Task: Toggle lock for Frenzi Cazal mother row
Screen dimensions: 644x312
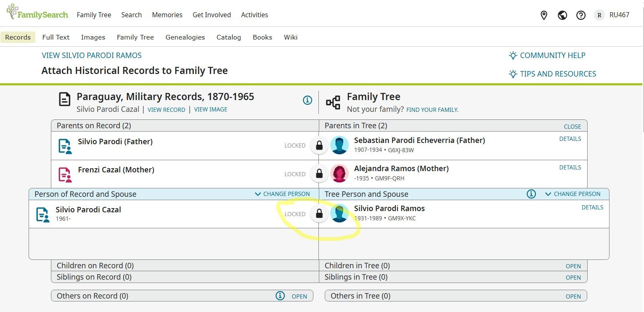Action: click(x=319, y=174)
